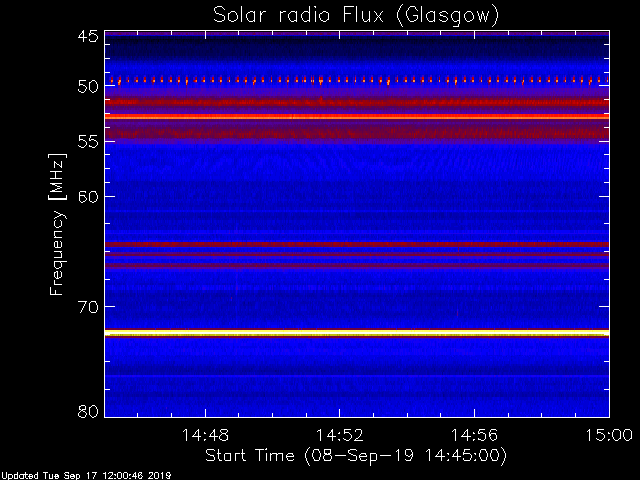Select the 'Frequency [MHz]' y-axis label
Screen dimensions: 640x480
pos(57,224)
